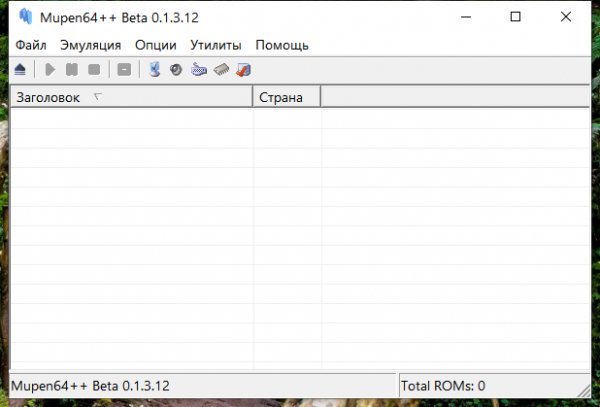This screenshot has width=600, height=407.
Task: Open RSP chip plugin icon
Action: [221, 70]
